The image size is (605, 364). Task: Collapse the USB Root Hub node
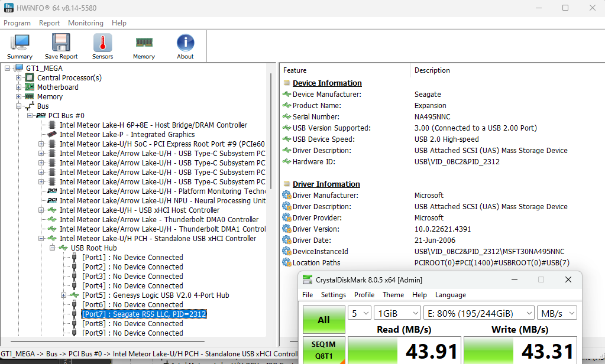coord(52,248)
